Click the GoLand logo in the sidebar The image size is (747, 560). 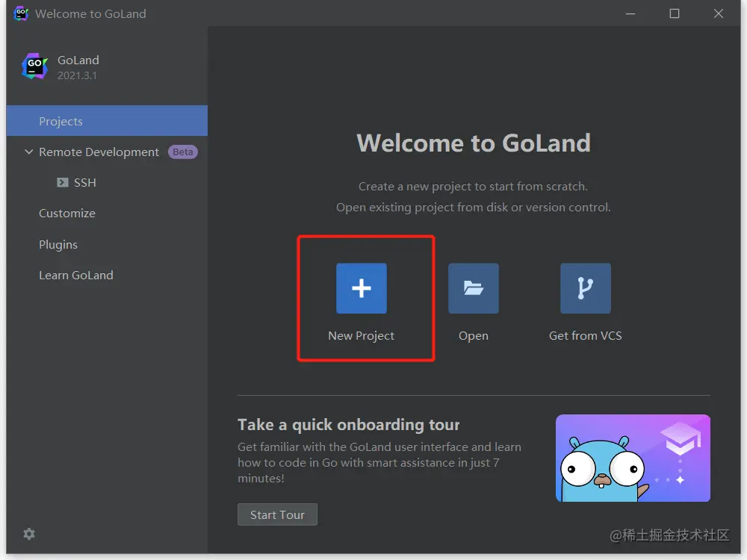click(x=35, y=66)
